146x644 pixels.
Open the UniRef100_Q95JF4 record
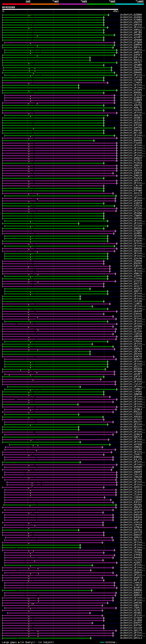[x=131, y=180]
